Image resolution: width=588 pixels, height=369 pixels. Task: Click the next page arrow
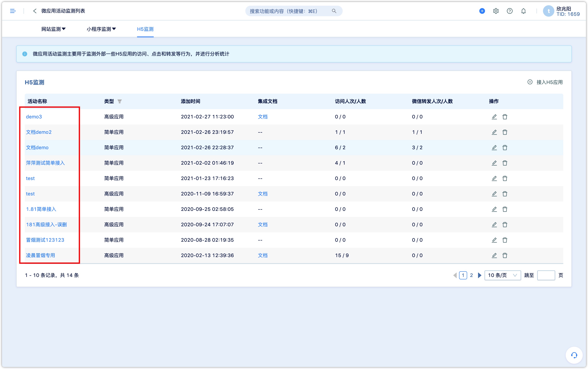pyautogui.click(x=480, y=275)
